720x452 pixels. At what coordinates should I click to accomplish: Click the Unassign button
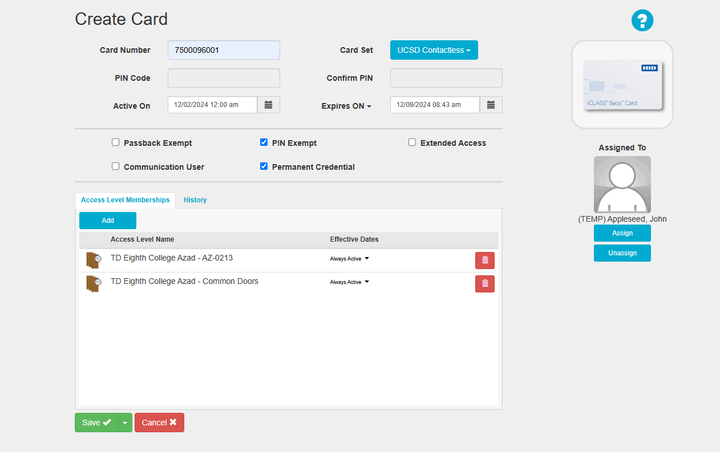[x=622, y=253]
